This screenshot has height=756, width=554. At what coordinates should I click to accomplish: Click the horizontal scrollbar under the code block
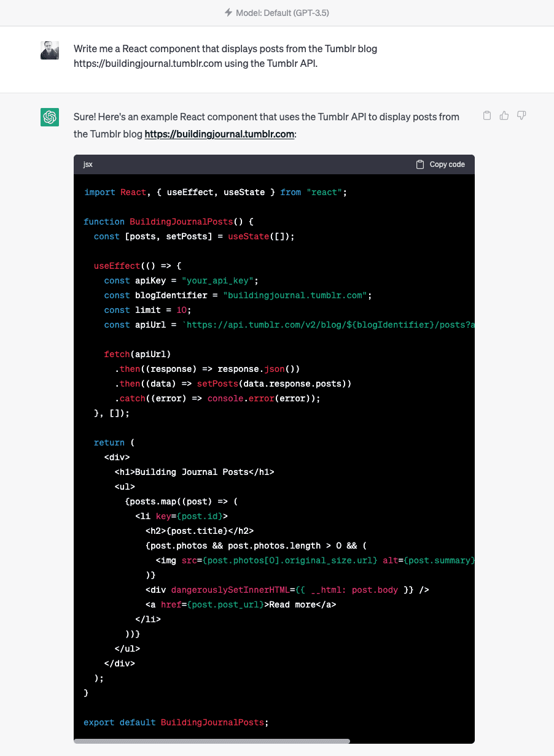point(212,741)
